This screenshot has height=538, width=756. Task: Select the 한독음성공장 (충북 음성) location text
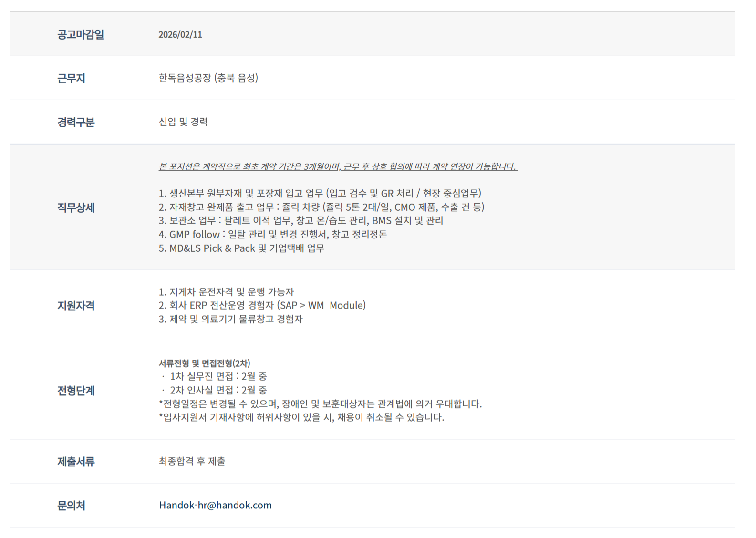pos(208,78)
